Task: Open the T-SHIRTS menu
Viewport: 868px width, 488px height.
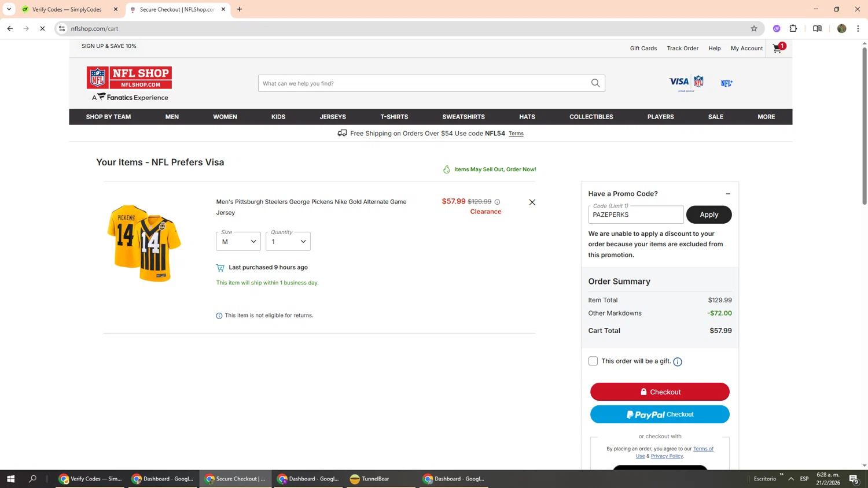Action: [x=394, y=117]
